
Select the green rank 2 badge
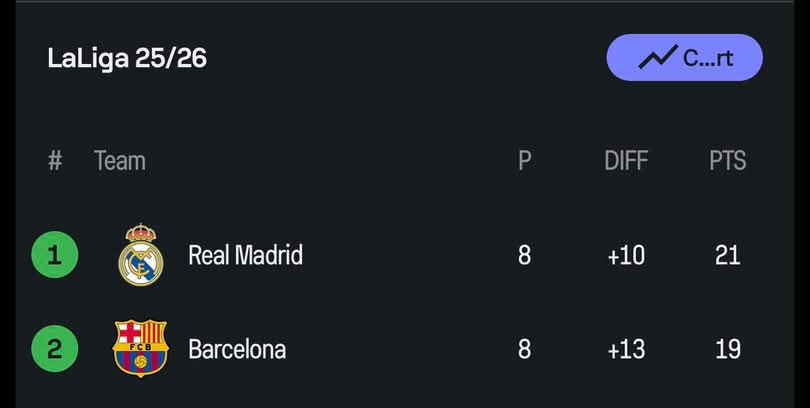click(55, 349)
